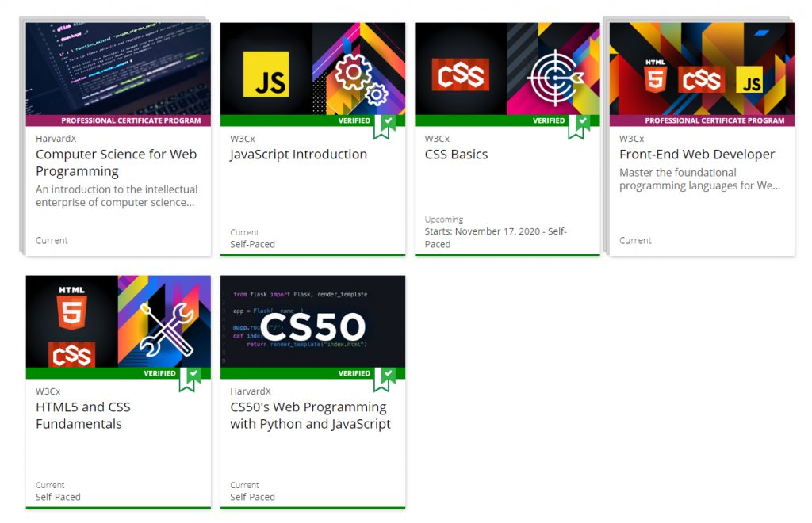Click the verified ribbon badge on JavaScript Introduction
The width and height of the screenshot is (812, 523).
(x=385, y=127)
